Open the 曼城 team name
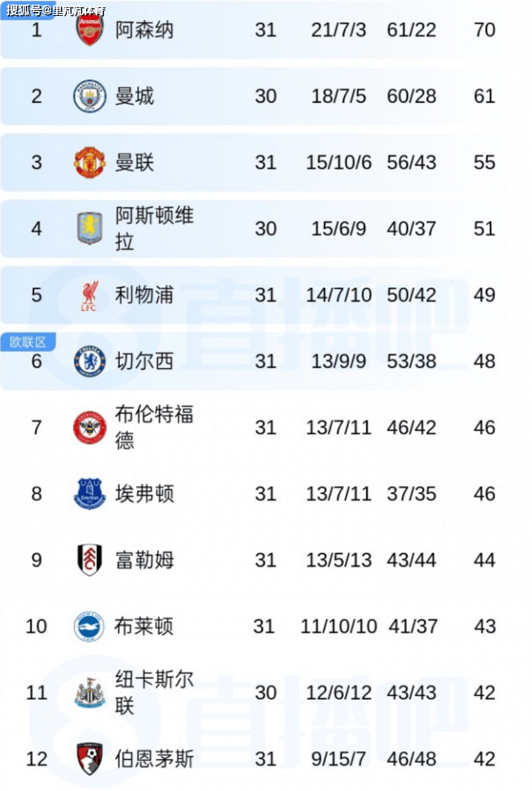This screenshot has width=532, height=791. click(134, 96)
